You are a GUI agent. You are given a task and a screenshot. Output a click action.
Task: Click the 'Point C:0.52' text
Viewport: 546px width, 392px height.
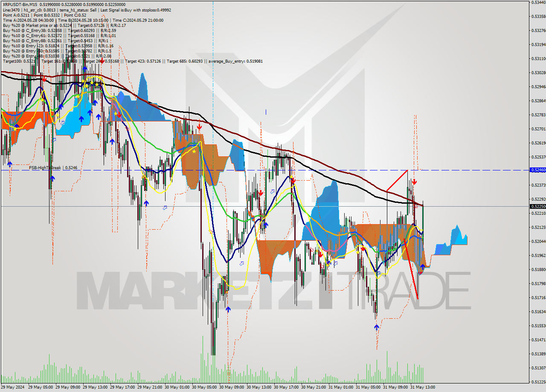[x=76, y=15]
